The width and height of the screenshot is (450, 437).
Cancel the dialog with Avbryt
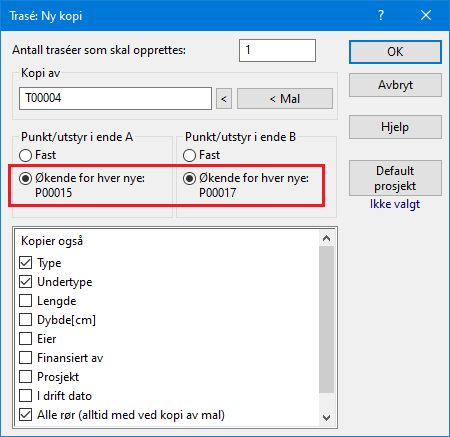tap(395, 85)
